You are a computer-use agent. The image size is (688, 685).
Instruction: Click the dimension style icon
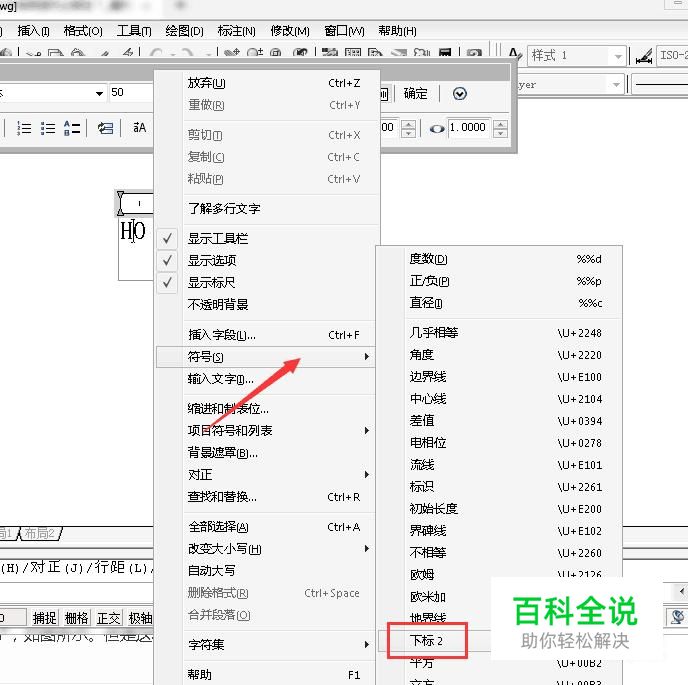pyautogui.click(x=643, y=57)
